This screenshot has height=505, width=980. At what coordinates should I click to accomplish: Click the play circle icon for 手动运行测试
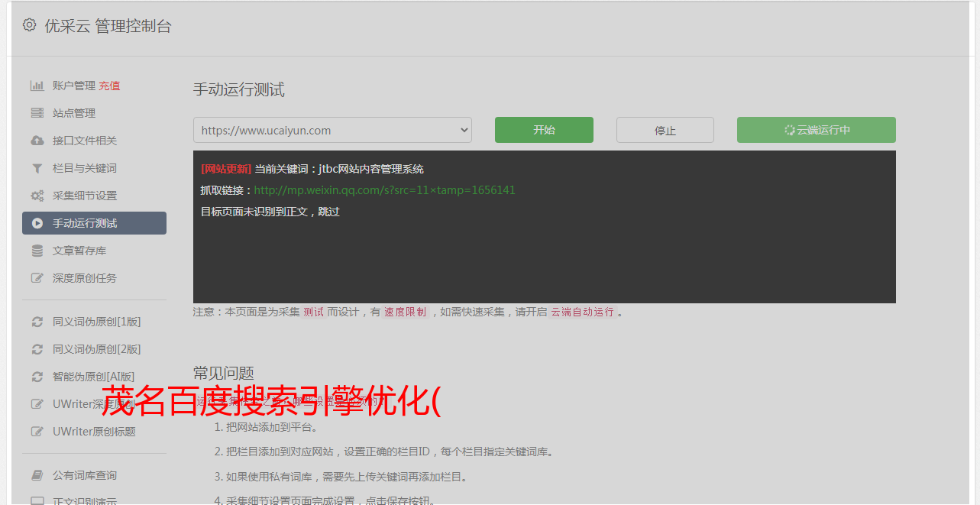tap(37, 223)
